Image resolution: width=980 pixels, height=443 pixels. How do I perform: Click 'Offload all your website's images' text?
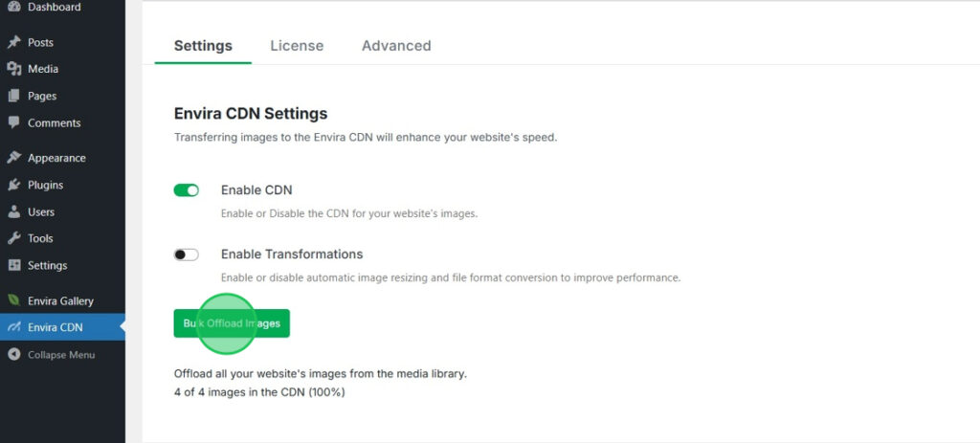pos(321,374)
